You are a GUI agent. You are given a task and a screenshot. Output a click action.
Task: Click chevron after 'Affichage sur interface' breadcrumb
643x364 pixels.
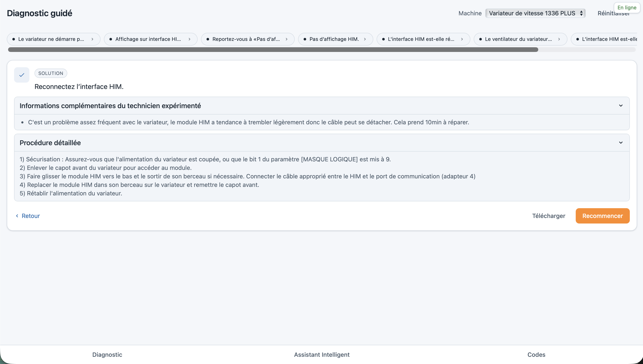pos(189,39)
